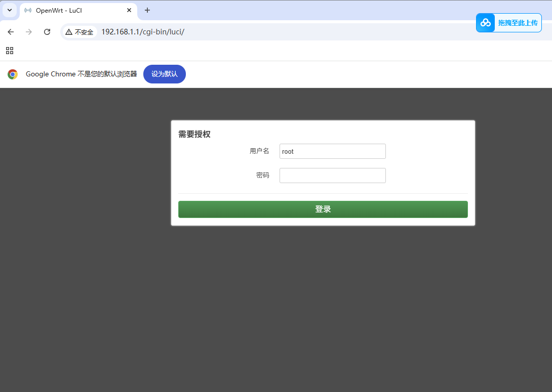
Task: Close the OpenWrt - LuCI tab
Action: click(x=129, y=10)
